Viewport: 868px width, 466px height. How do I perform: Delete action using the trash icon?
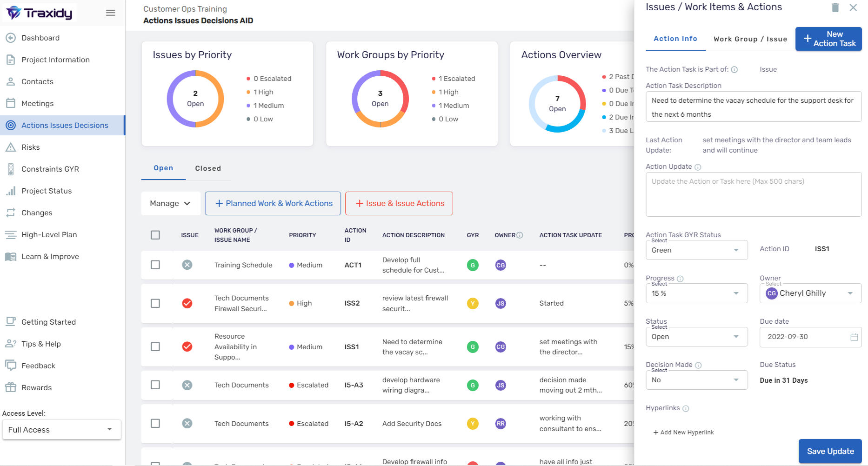pos(835,7)
